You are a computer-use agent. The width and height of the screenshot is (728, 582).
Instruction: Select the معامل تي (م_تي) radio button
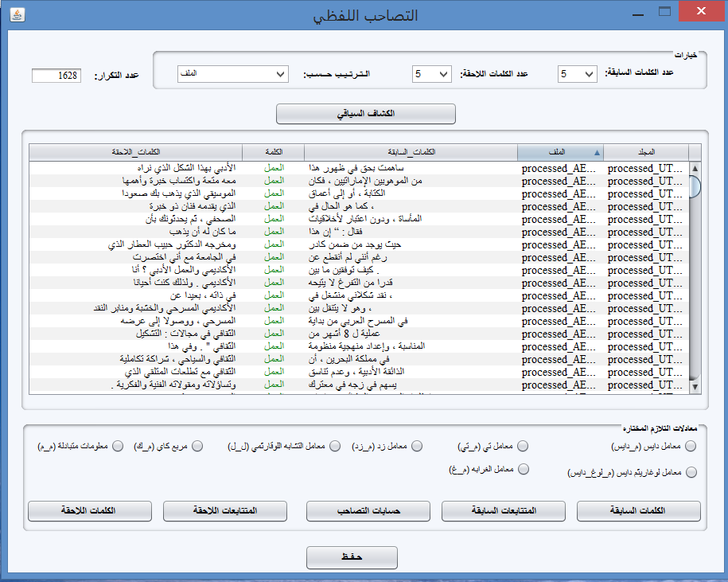(523, 446)
